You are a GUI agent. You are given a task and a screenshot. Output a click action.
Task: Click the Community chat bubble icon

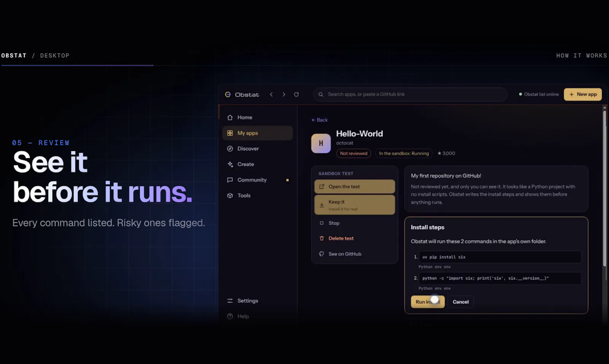(230, 180)
